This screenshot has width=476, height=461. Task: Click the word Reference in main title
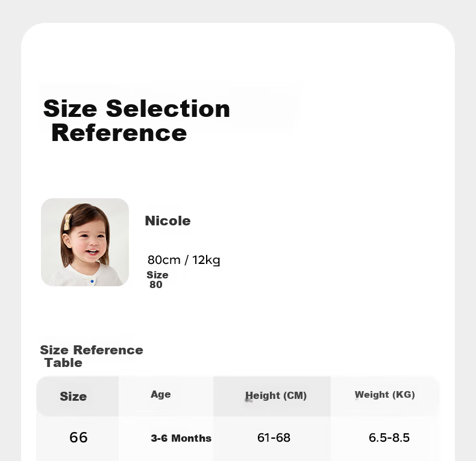119,133
